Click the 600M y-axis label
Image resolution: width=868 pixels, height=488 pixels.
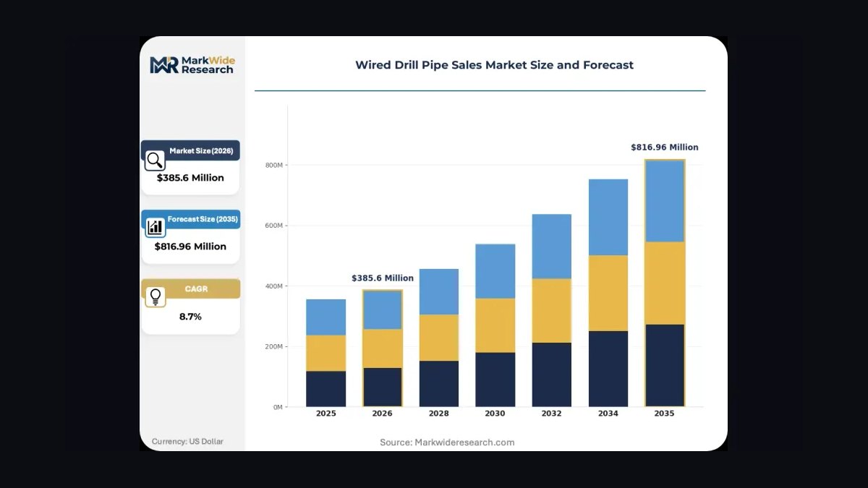tap(274, 226)
